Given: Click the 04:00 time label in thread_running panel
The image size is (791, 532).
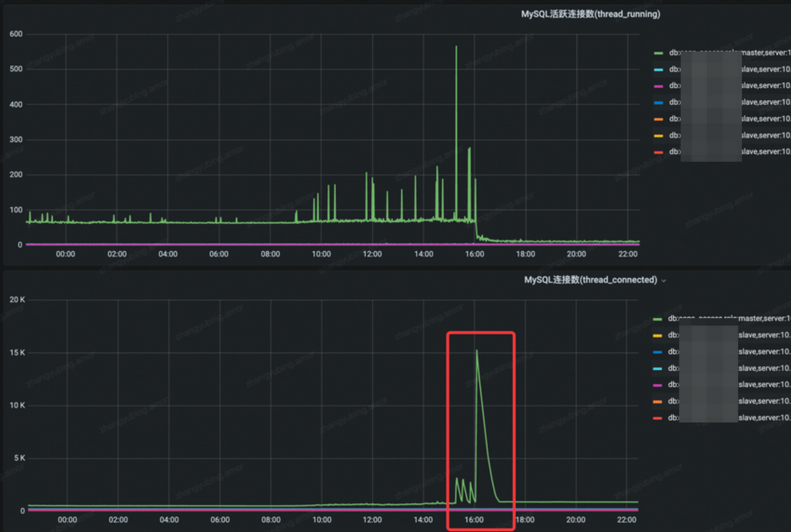Looking at the screenshot, I should pyautogui.click(x=168, y=254).
